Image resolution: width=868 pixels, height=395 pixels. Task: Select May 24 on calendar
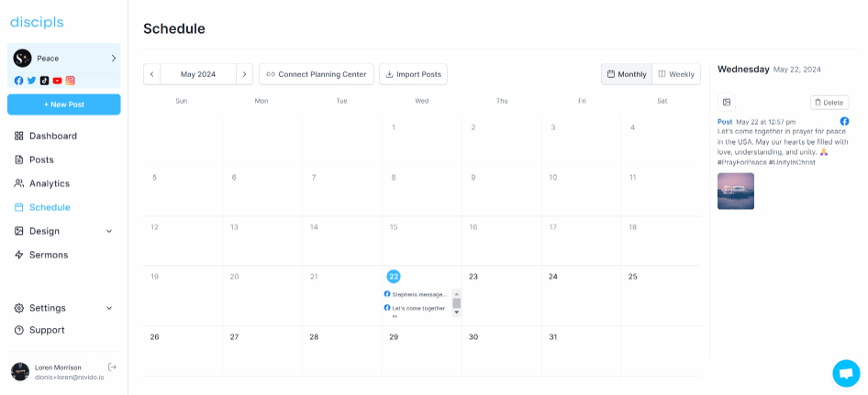point(553,277)
